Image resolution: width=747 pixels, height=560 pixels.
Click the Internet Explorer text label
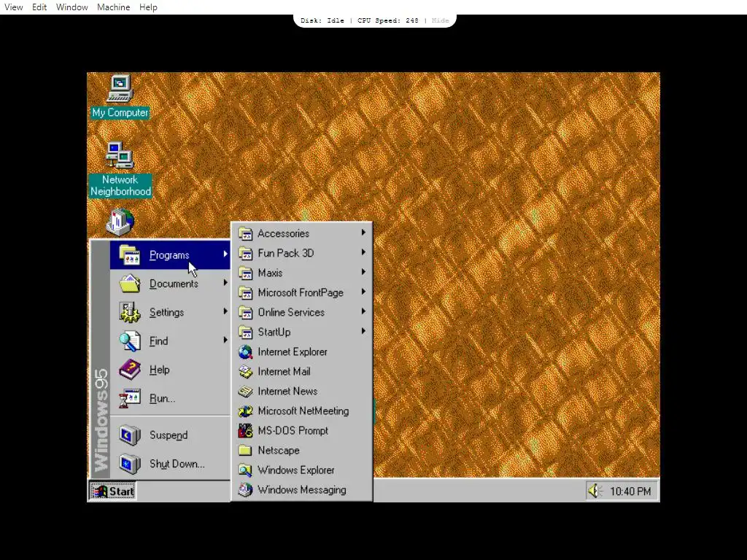(x=293, y=352)
